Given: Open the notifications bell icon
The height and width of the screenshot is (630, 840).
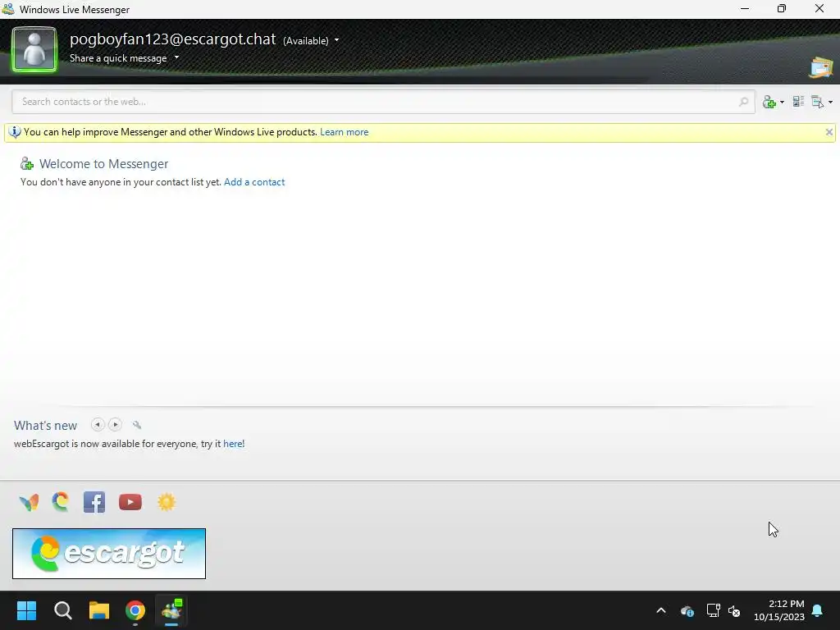Looking at the screenshot, I should 818,610.
